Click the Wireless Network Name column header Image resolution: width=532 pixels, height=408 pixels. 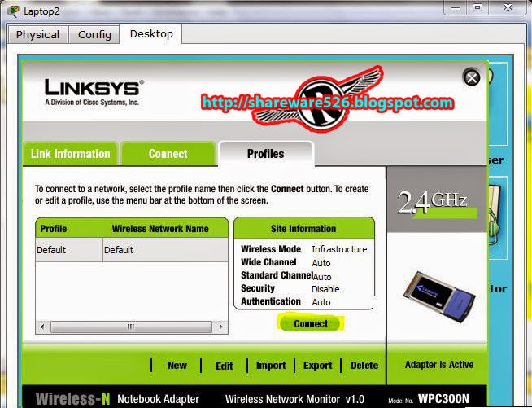click(x=160, y=229)
